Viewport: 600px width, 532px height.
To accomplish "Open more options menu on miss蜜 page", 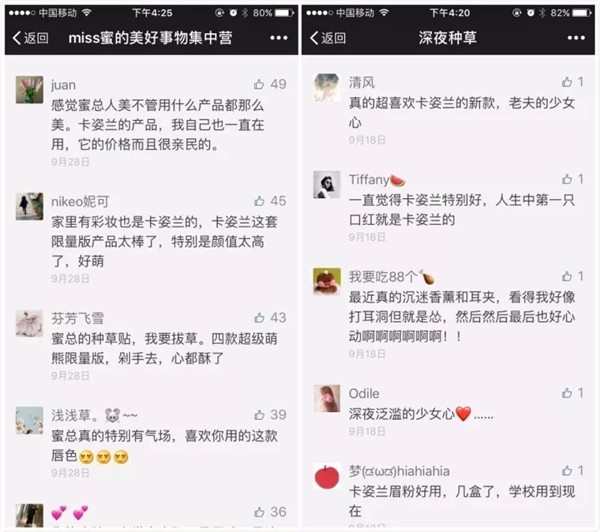I will (279, 38).
